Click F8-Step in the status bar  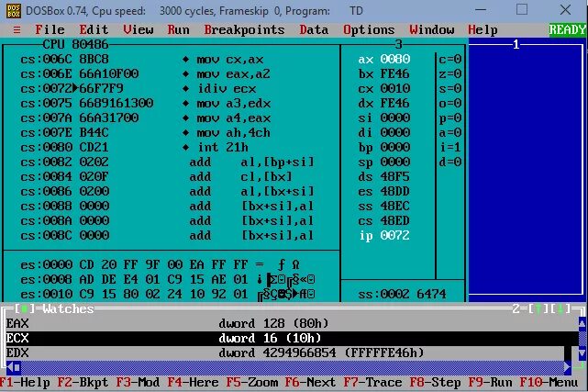click(435, 382)
